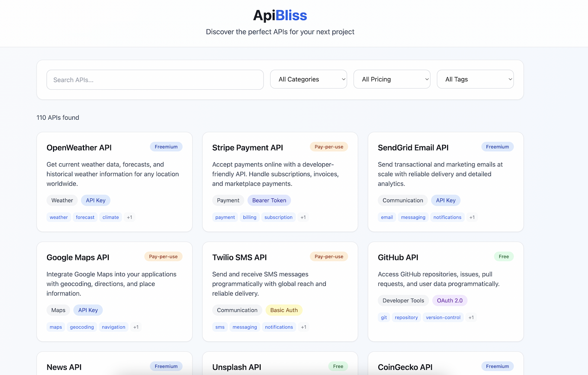Click the geocoding tag on Google Maps card
The image size is (588, 375).
82,327
